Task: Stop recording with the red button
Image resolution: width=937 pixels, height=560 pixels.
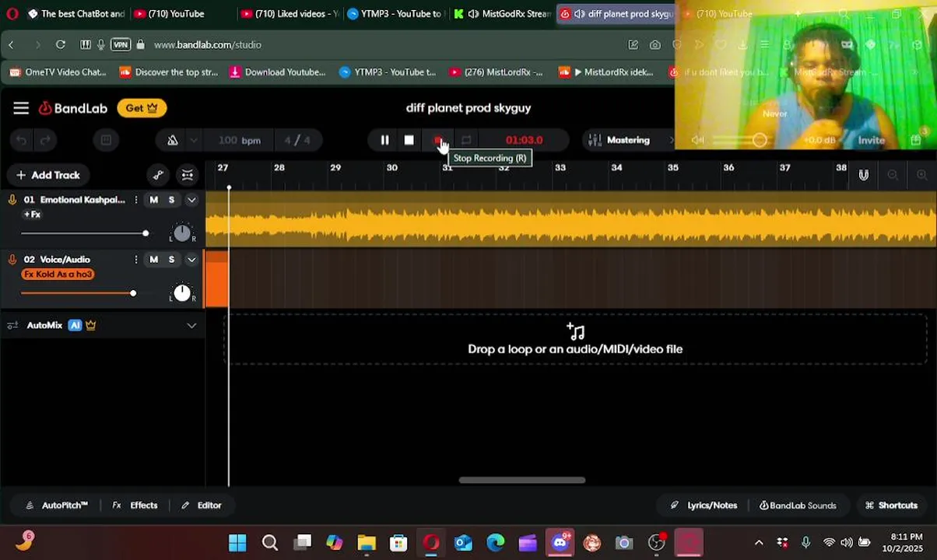Action: 437,140
